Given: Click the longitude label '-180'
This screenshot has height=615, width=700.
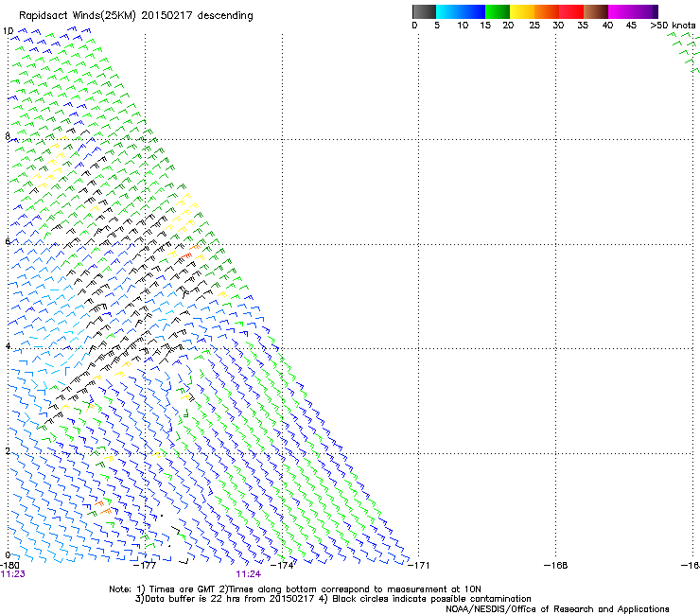Looking at the screenshot, I should click(9, 566).
